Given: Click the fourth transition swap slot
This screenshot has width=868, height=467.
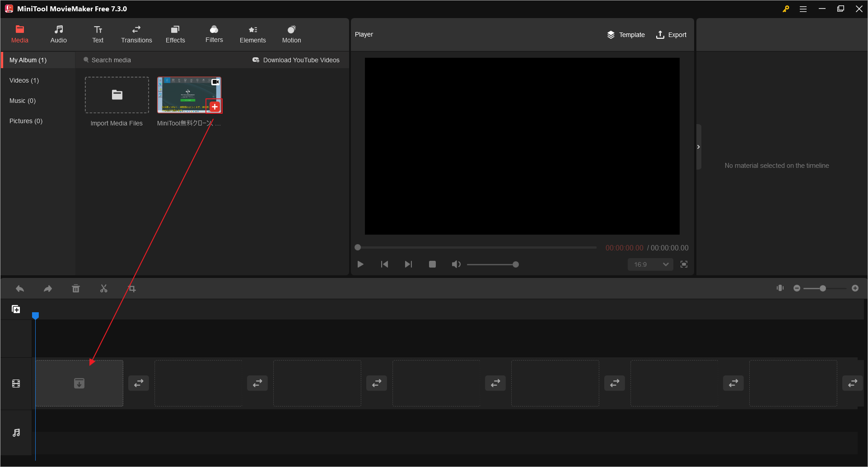Looking at the screenshot, I should point(495,383).
